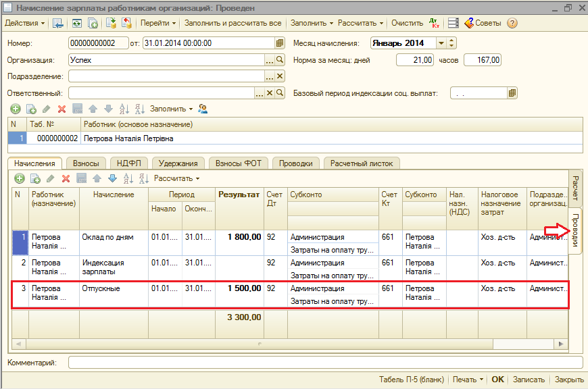This screenshot has width=588, height=389.
Task: Click the Закрыть button
Action: coord(569,380)
